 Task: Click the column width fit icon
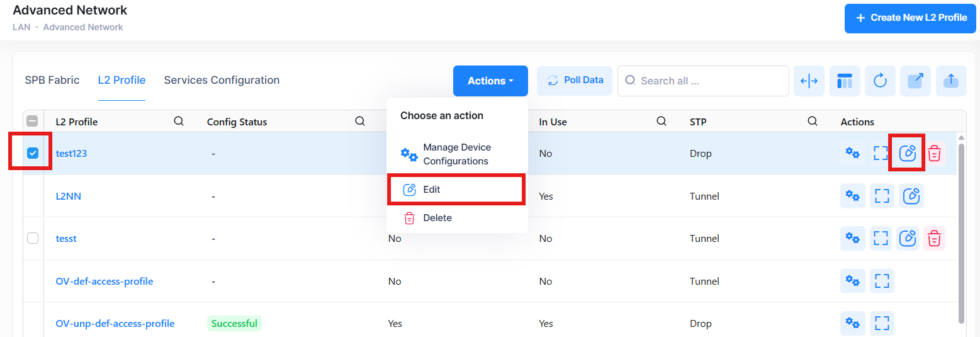tap(809, 81)
